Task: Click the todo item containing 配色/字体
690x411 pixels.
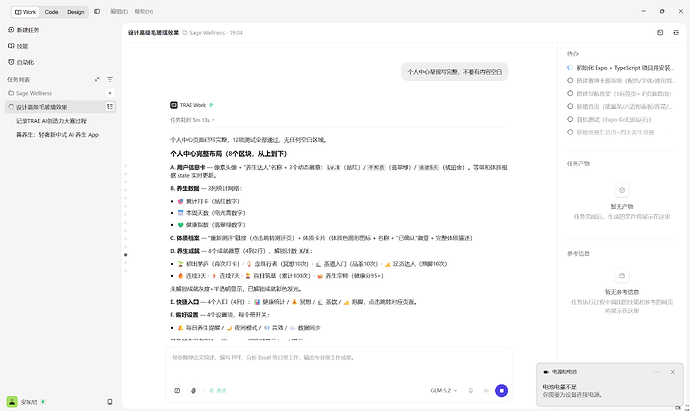Action: pos(620,81)
